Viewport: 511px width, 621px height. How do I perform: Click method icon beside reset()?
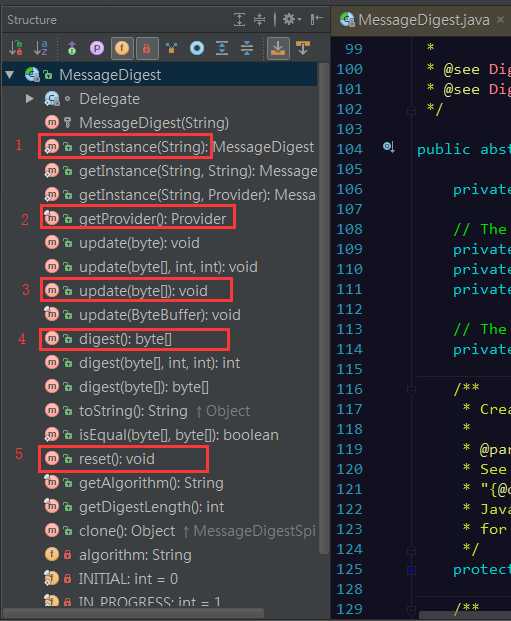tap(51, 459)
